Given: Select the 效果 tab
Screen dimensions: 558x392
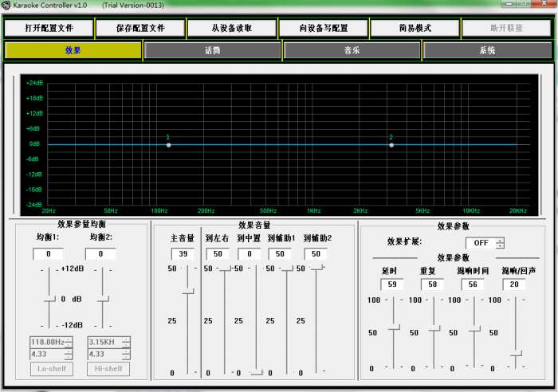Looking at the screenshot, I should [x=73, y=50].
